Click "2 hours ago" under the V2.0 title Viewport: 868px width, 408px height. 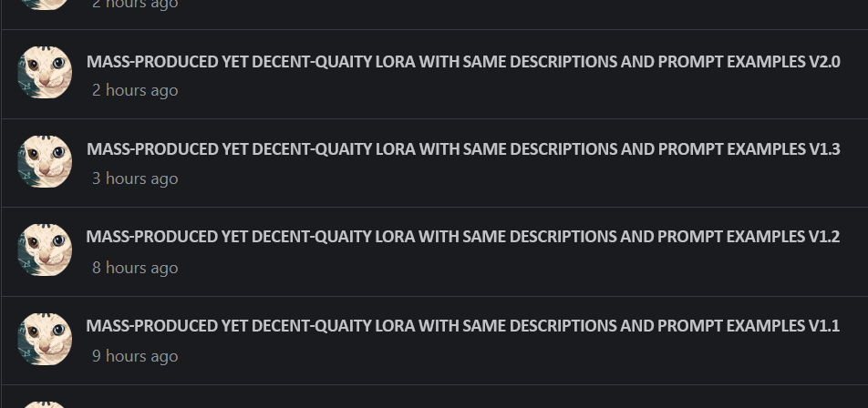point(135,90)
